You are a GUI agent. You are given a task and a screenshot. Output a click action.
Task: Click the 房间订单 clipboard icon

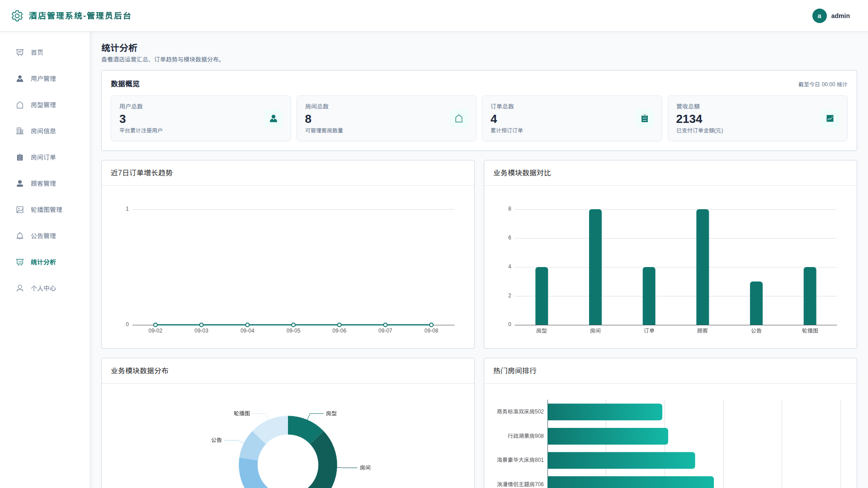click(x=20, y=157)
